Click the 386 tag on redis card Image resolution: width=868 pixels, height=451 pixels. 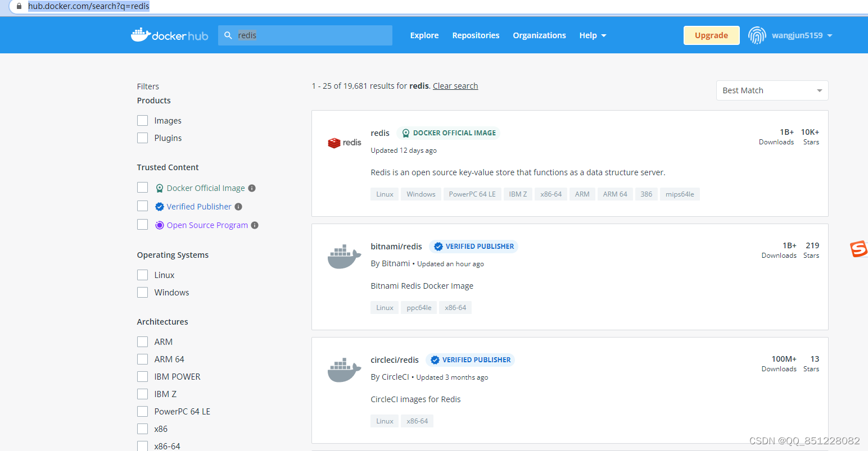coord(647,194)
